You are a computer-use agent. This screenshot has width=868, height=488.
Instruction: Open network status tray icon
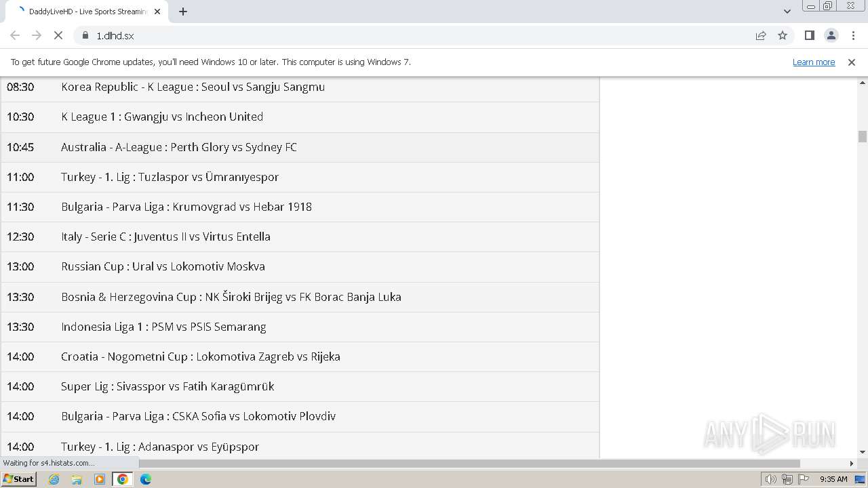pyautogui.click(x=787, y=479)
